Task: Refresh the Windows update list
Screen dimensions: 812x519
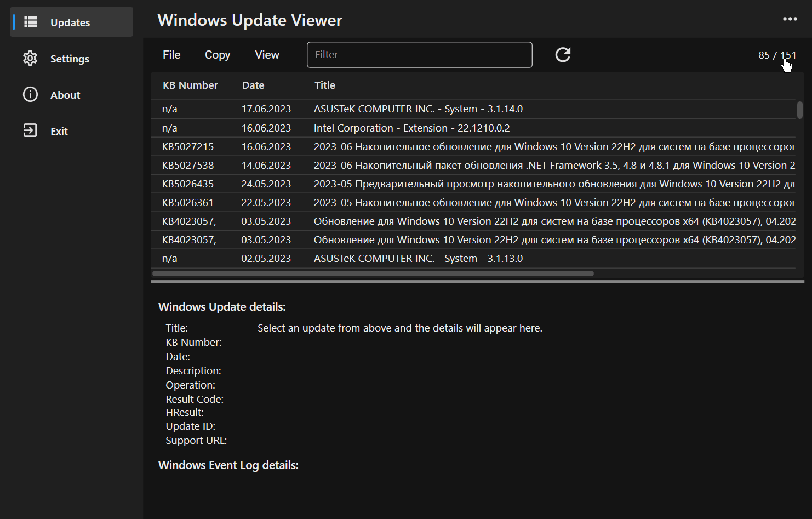Action: tap(563, 55)
